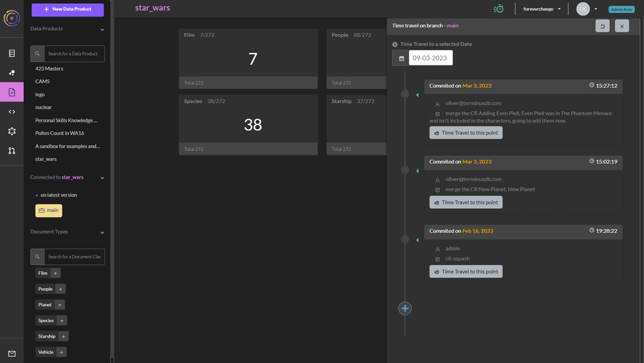Open the user profile dropdown arrow

pyautogui.click(x=596, y=9)
